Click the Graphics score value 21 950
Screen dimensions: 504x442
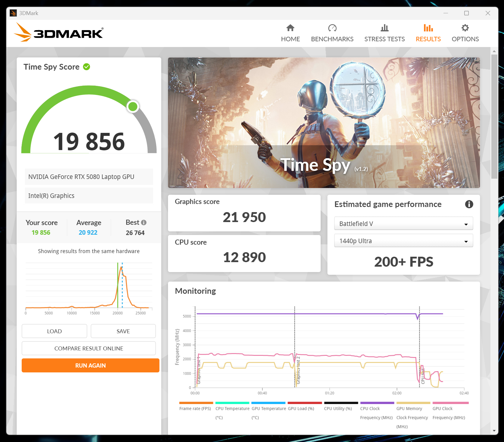click(x=244, y=217)
